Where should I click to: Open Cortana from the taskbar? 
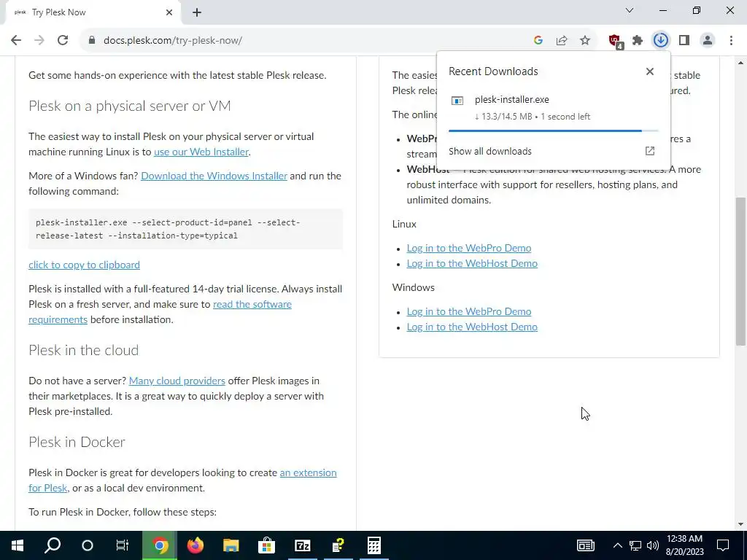(88, 545)
